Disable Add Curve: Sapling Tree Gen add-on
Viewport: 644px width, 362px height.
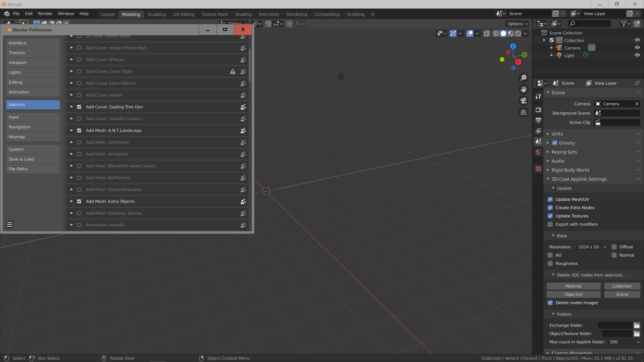79,107
